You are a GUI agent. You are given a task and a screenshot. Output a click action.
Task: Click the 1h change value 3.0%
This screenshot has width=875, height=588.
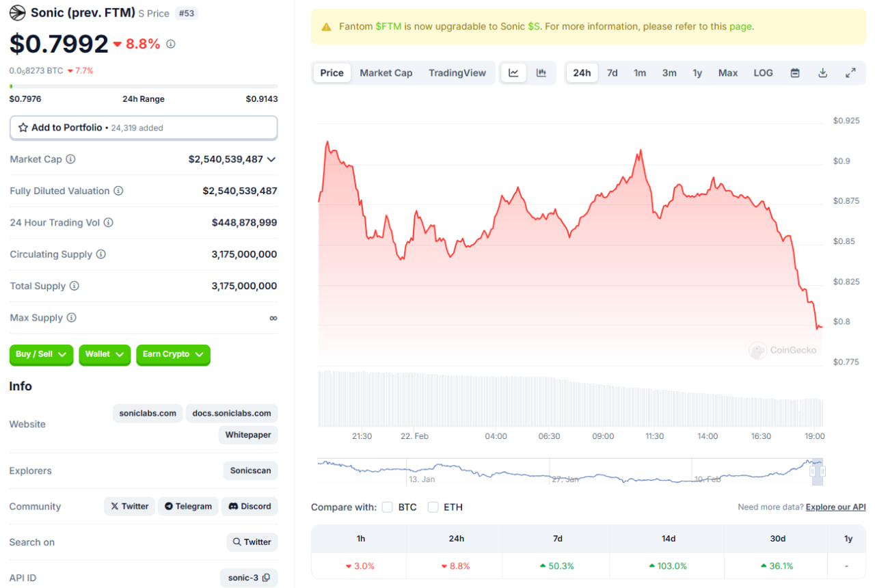coord(360,566)
